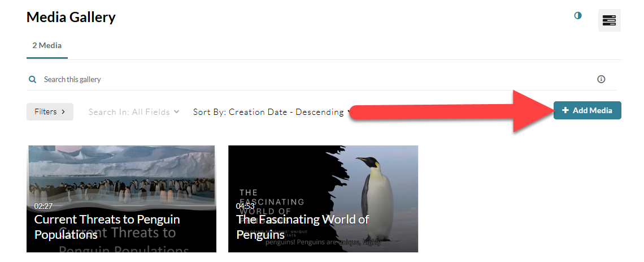Open the channel actions menu icon
The width and height of the screenshot is (644, 262).
[x=609, y=20]
